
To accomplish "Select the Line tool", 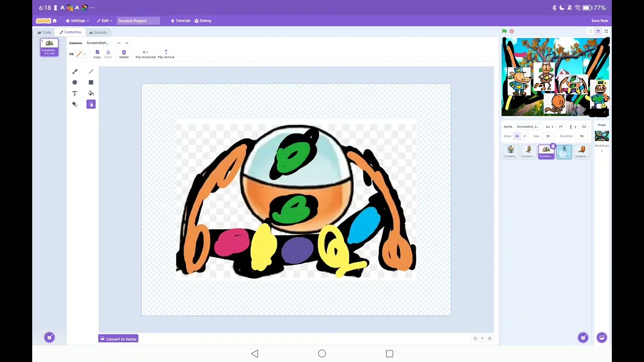I will point(91,71).
